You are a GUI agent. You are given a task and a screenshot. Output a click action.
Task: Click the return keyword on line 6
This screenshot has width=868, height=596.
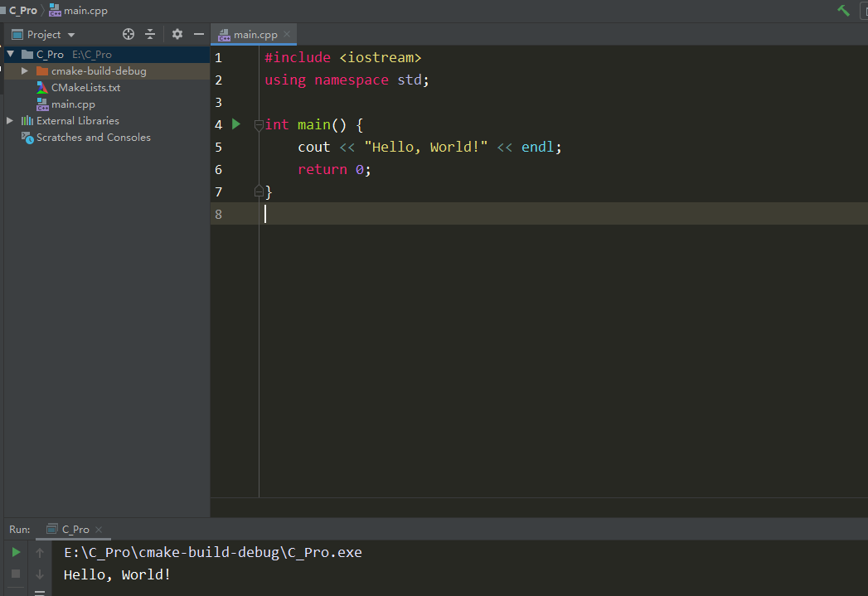pyautogui.click(x=322, y=169)
